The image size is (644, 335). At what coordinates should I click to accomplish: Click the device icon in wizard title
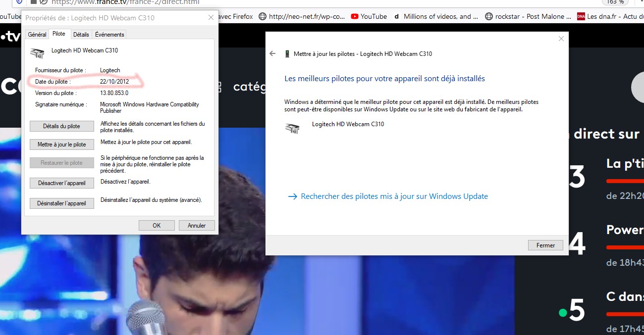point(287,54)
